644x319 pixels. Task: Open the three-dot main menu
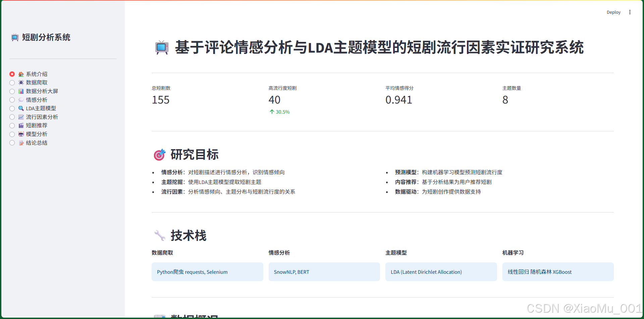pos(630,12)
